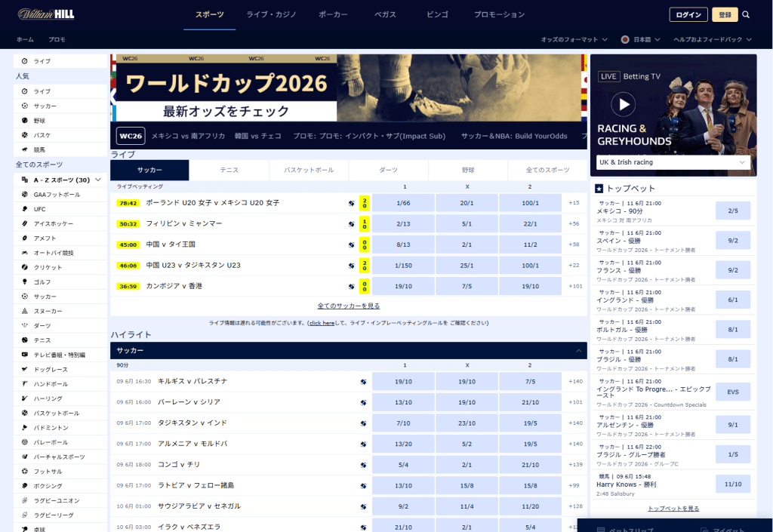This screenshot has height=532, width=773.
Task: Select odds 1/66 for ポーランド U20 女子
Action: (x=403, y=203)
